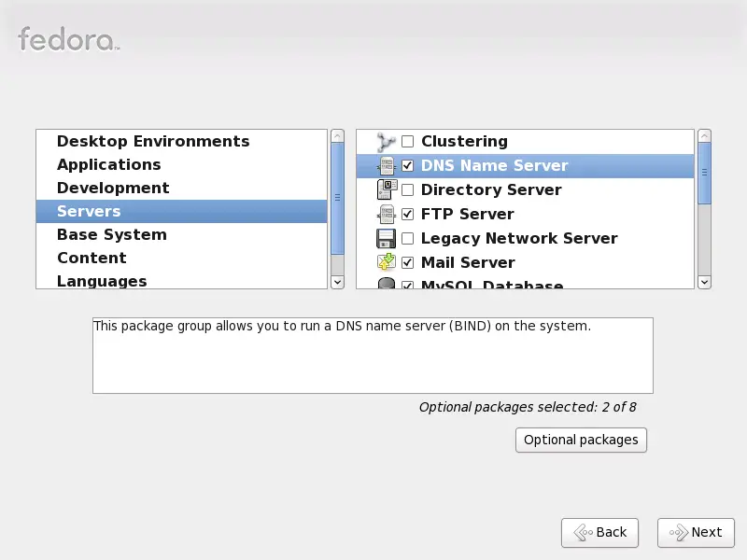Click the package group list scrollbar thumb
This screenshot has height=560, width=747.
point(704,174)
